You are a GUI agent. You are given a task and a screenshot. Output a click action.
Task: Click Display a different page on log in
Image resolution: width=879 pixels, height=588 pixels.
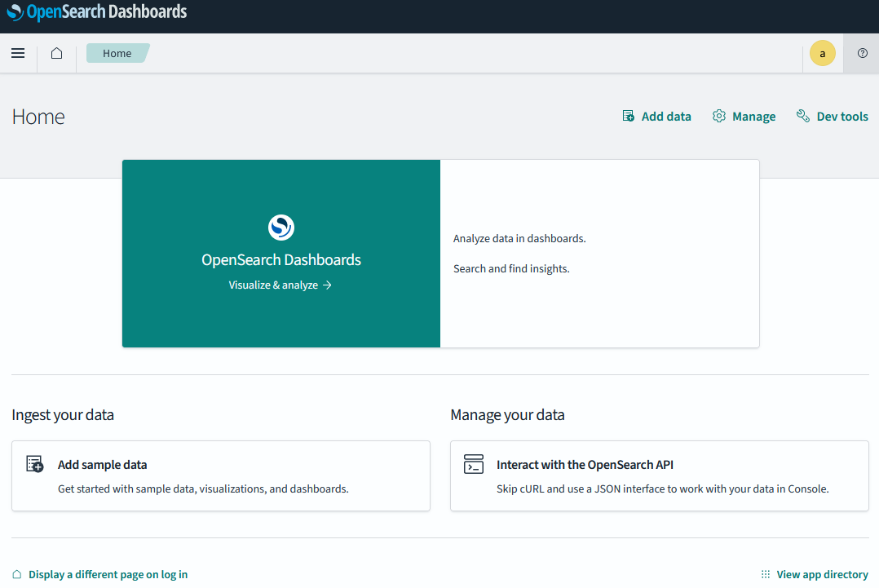coord(108,575)
